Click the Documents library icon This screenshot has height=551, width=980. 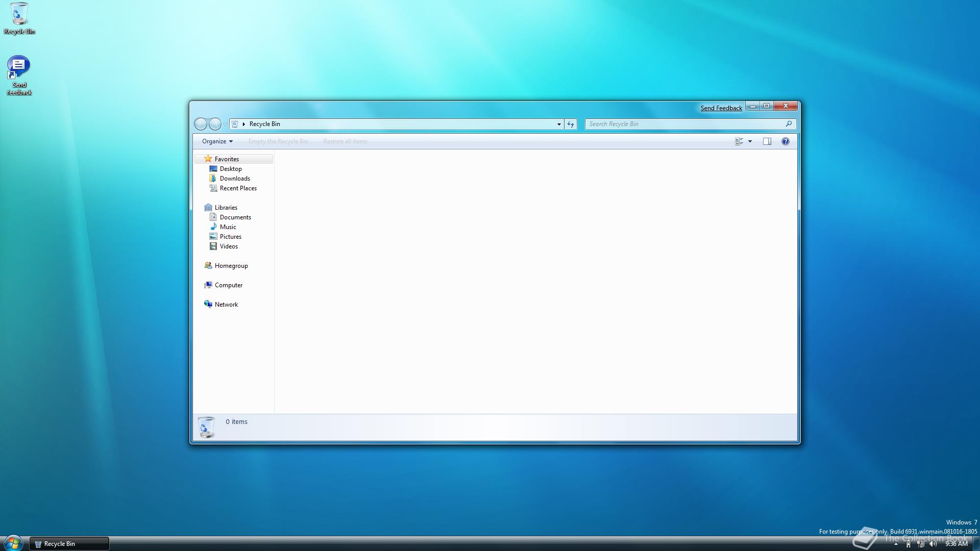(x=213, y=217)
